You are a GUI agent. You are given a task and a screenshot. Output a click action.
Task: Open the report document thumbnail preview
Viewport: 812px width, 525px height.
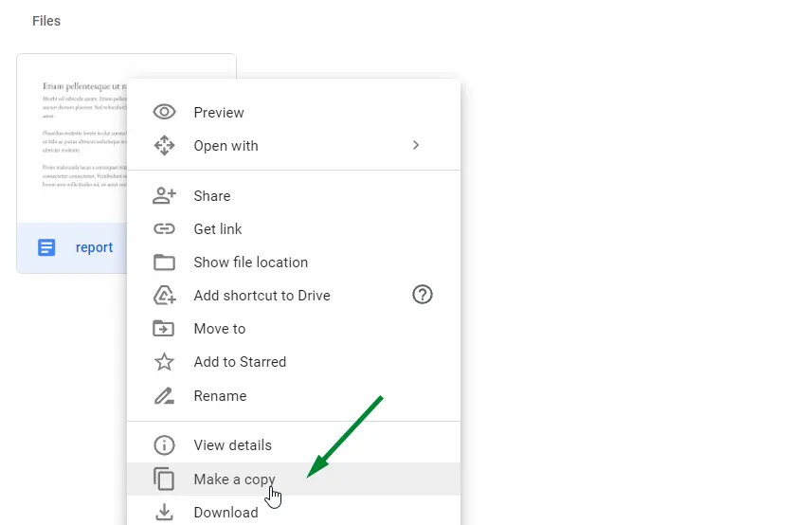[x=73, y=138]
